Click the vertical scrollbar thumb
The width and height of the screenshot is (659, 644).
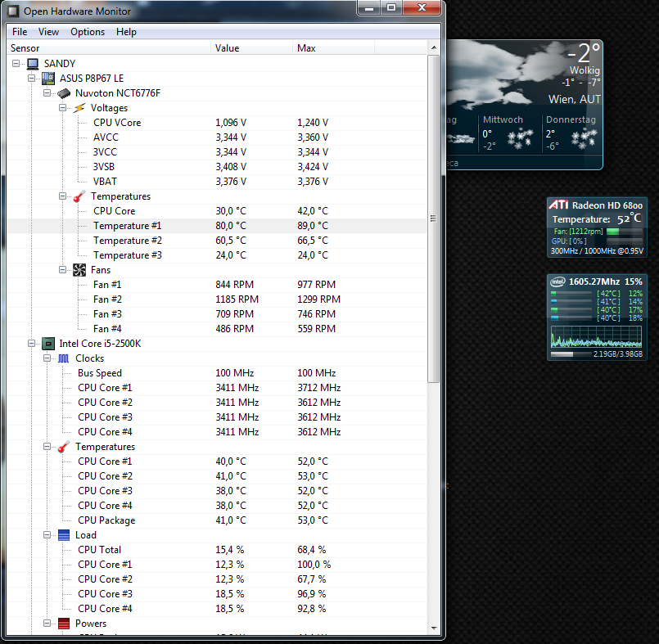coord(433,218)
